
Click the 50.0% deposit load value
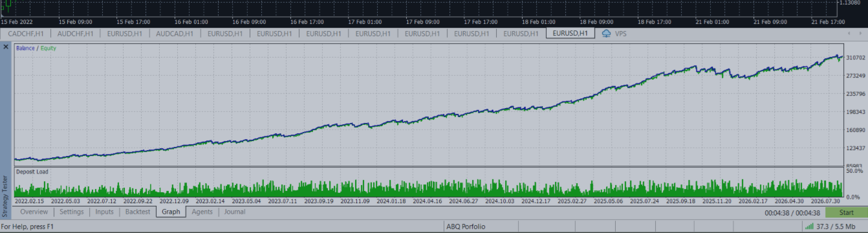(854, 172)
